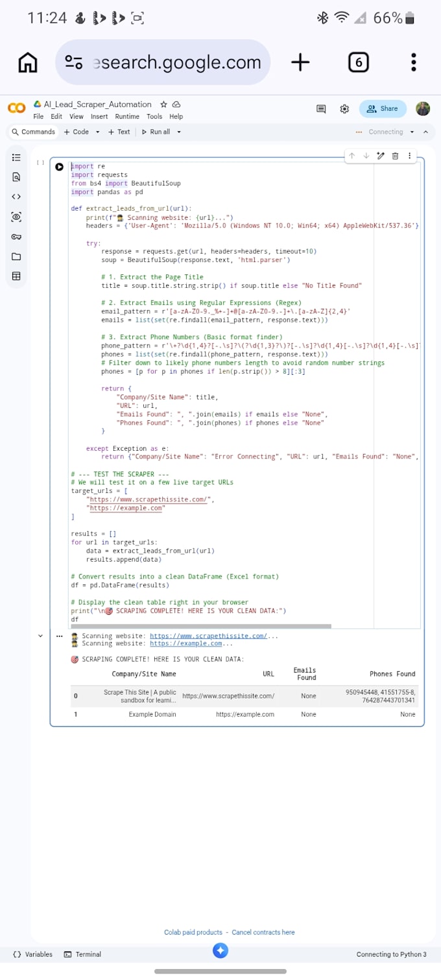Image resolution: width=441 pixels, height=980 pixels.
Task: Tap the research.google.com address bar
Action: [163, 62]
